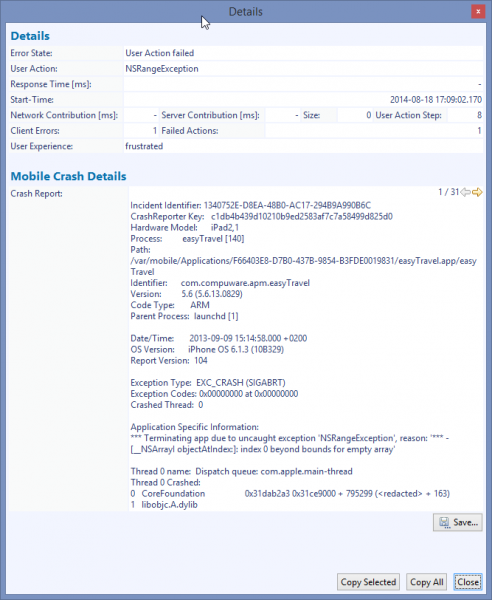The width and height of the screenshot is (492, 600).
Task: Click the CrashReporter Key line
Action: point(261,217)
